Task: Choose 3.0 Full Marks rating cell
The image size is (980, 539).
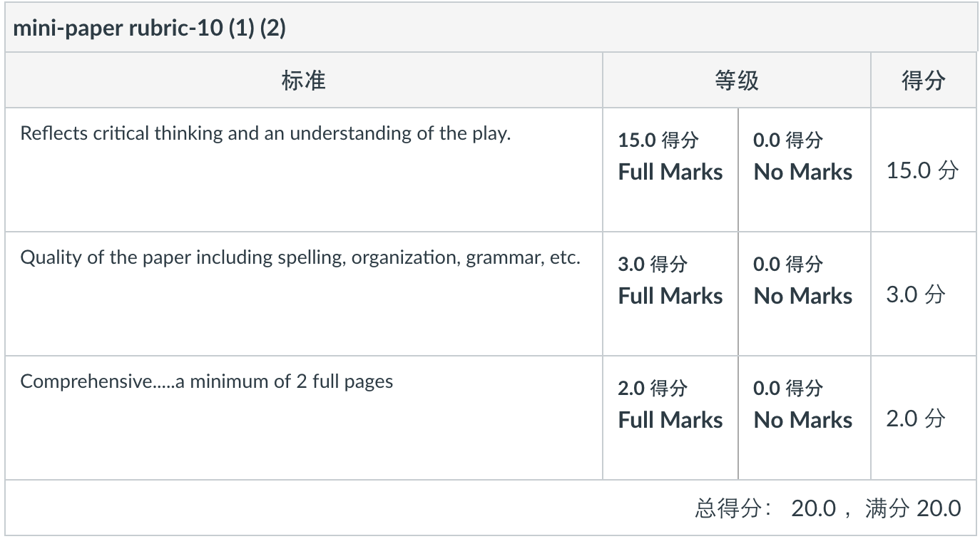Action: coord(670,294)
